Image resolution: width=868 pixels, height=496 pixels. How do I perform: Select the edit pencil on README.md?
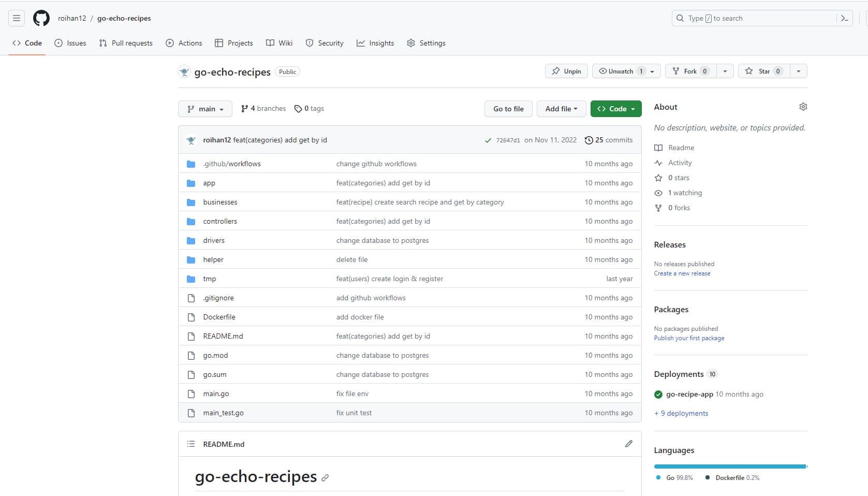tap(628, 444)
